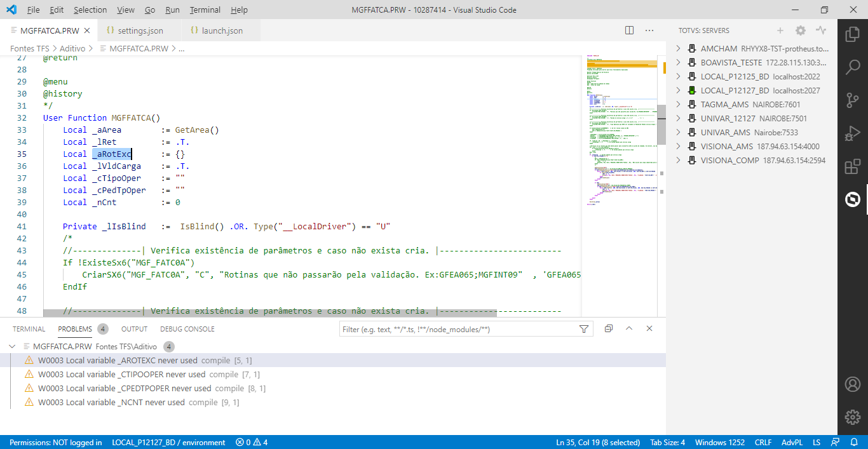868x449 pixels.
Task: Select the _CTIPOOPER never used warning
Action: pos(333,374)
